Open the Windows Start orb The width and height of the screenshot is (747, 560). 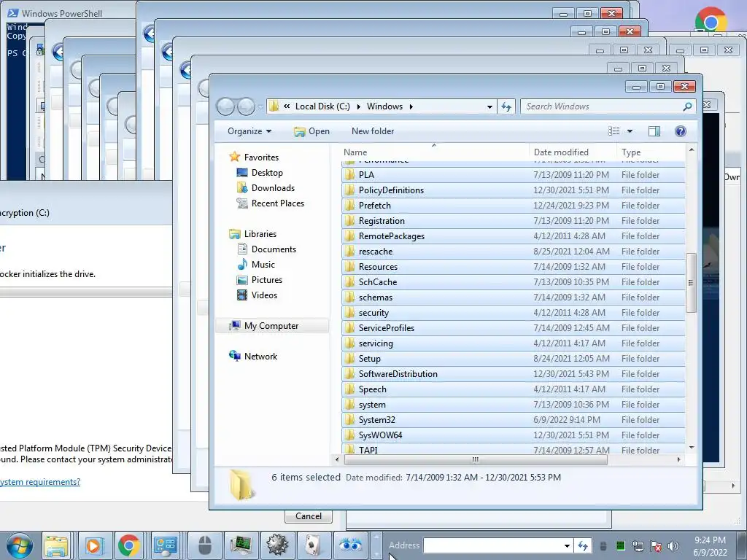click(19, 545)
